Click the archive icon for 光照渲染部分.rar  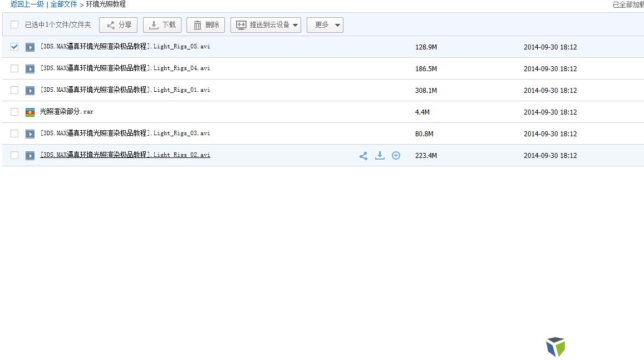pyautogui.click(x=30, y=112)
